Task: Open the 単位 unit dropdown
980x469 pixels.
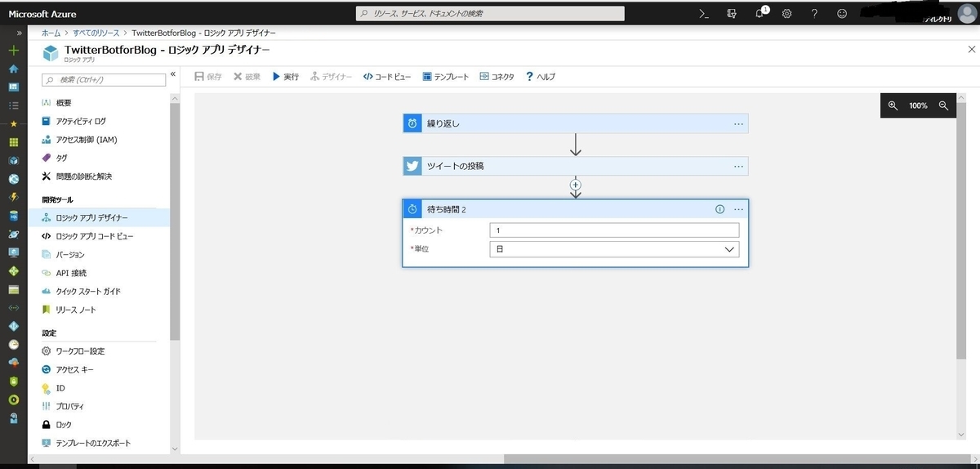Action: coord(614,249)
